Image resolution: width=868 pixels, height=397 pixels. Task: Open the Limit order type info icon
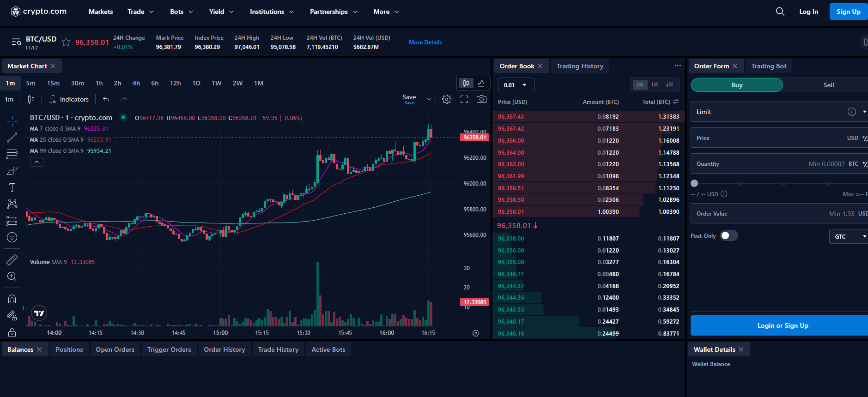click(x=852, y=112)
